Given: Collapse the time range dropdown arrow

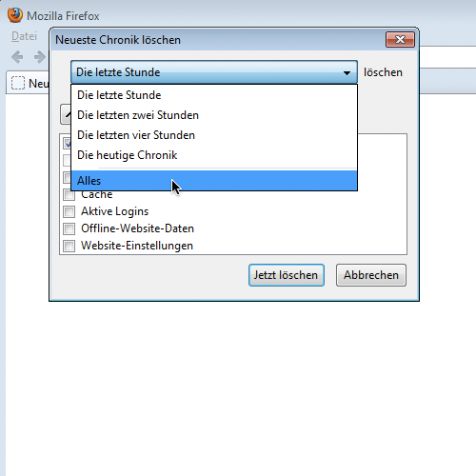Looking at the screenshot, I should pyautogui.click(x=347, y=73).
